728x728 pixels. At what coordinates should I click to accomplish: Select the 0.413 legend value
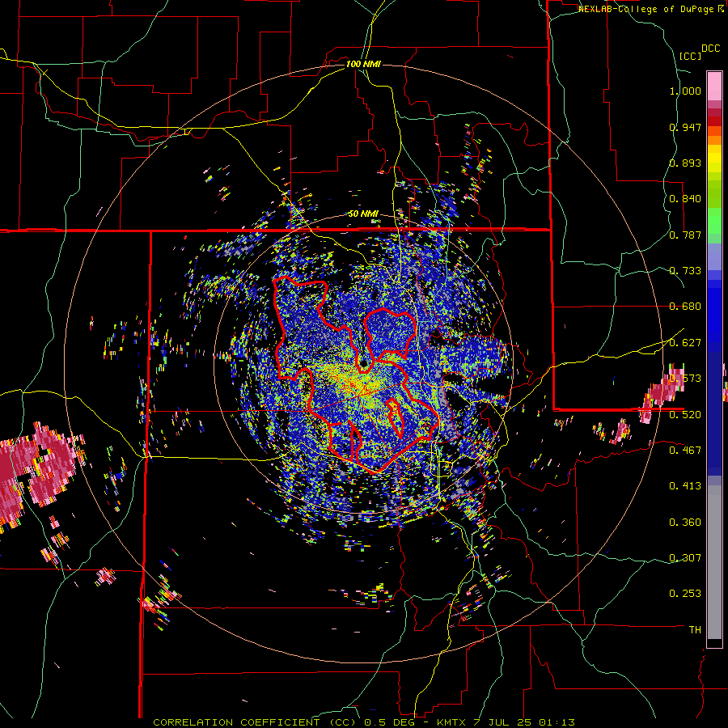(685, 486)
